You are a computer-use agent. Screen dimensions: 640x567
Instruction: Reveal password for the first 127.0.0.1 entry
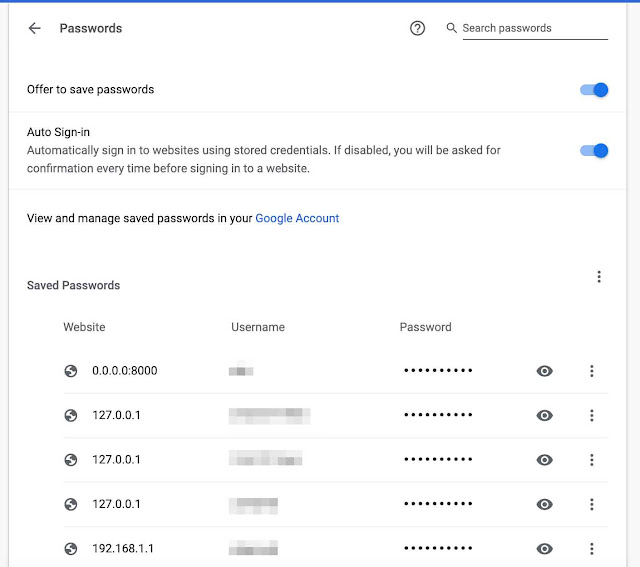544,415
